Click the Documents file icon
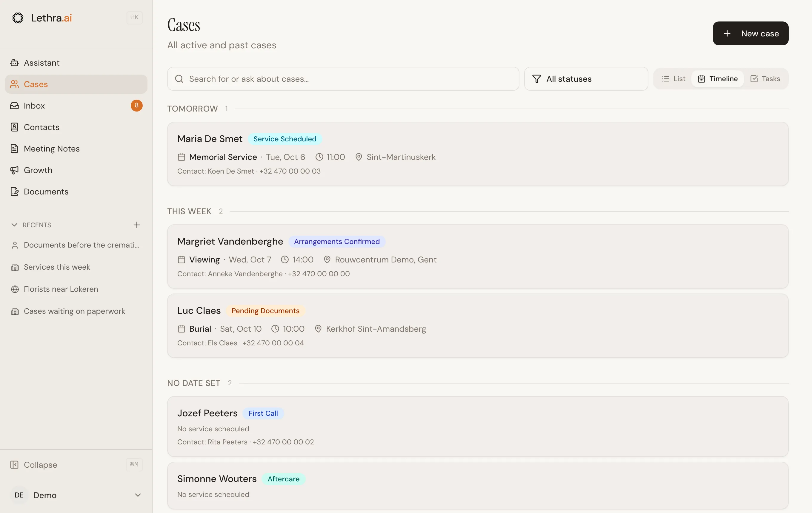812x513 pixels. point(14,192)
